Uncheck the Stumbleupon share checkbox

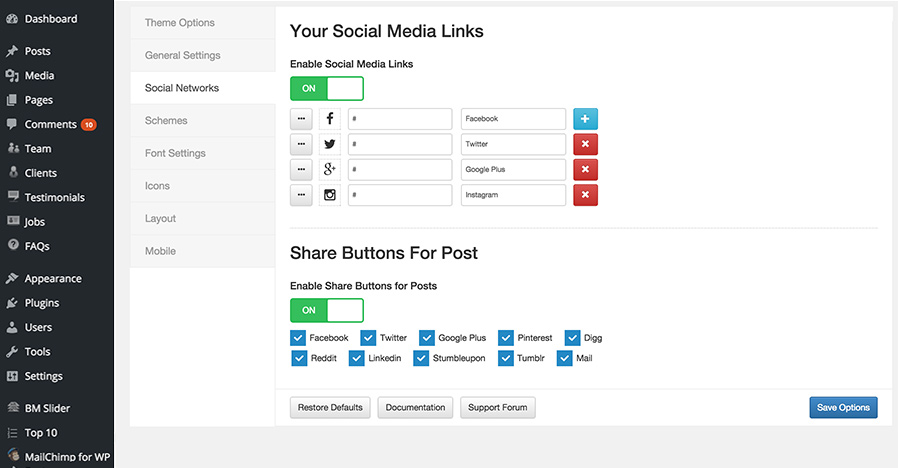pyautogui.click(x=421, y=359)
